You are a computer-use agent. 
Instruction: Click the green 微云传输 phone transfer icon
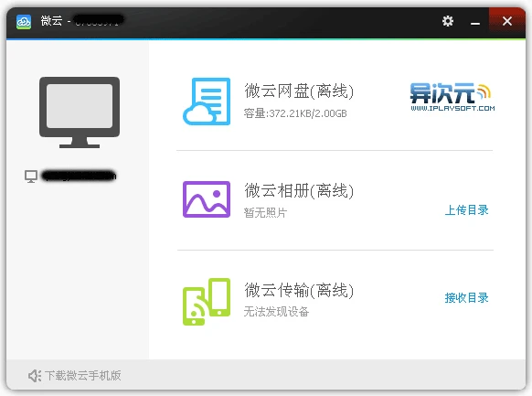tap(207, 302)
